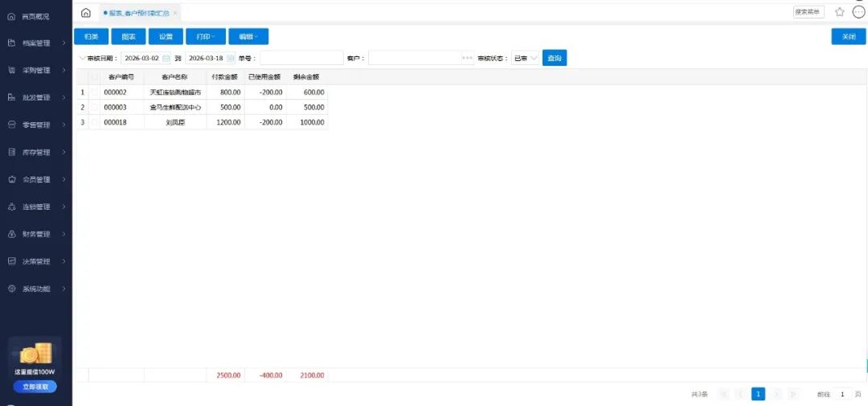Click the 系统功能 gear icon

pos(12,289)
